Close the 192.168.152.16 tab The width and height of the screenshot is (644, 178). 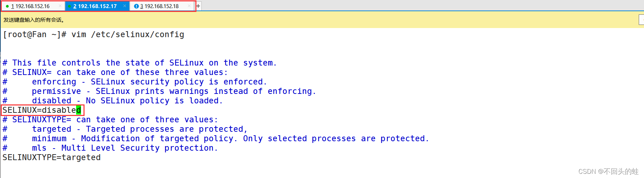coord(60,6)
